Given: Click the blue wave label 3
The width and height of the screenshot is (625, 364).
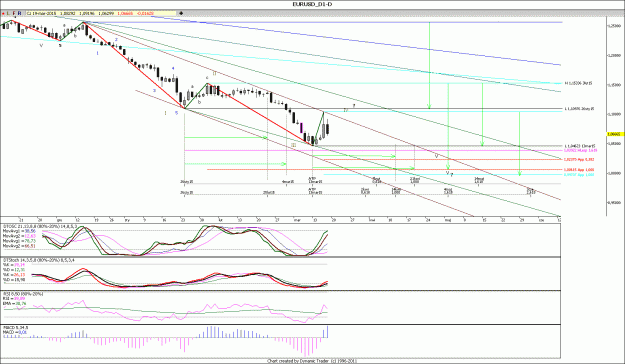Looking at the screenshot, I should pyautogui.click(x=154, y=91).
